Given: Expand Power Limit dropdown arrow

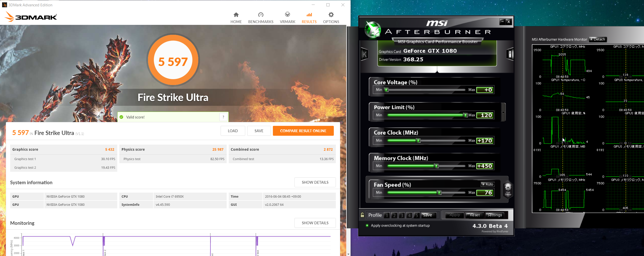Looking at the screenshot, I should [503, 112].
